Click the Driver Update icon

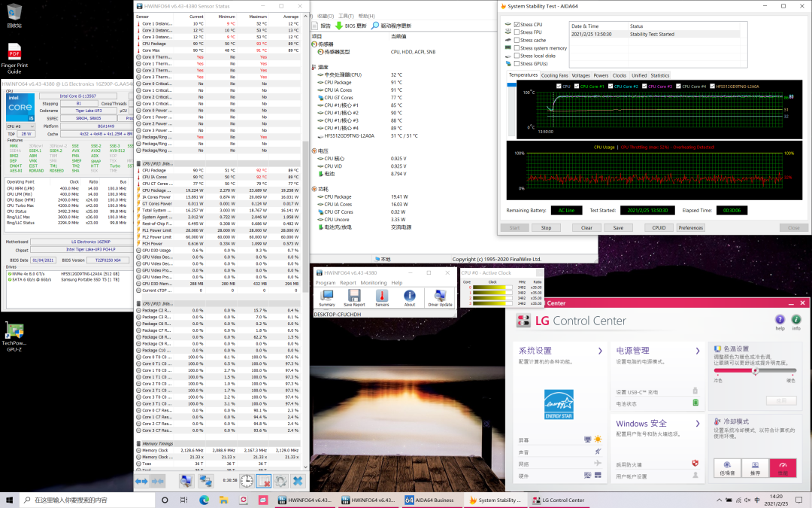click(440, 297)
